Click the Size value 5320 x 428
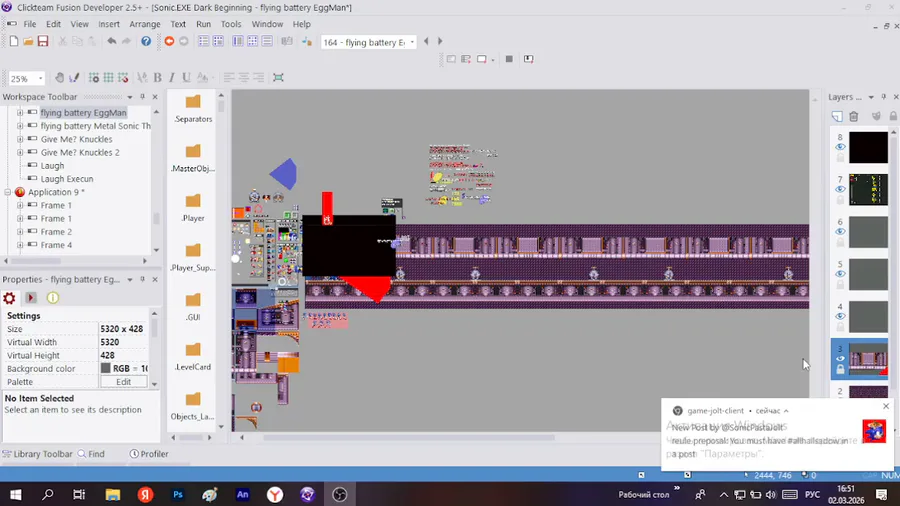Image resolution: width=900 pixels, height=506 pixels. click(122, 329)
